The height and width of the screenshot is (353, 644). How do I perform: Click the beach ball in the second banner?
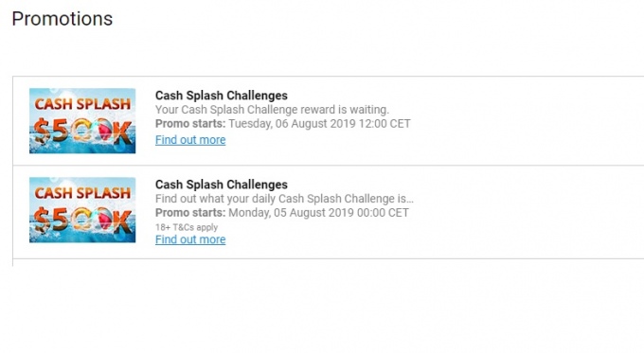(x=104, y=219)
